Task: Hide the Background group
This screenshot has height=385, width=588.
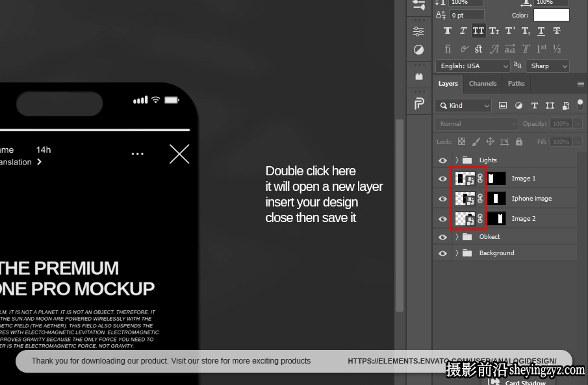Action: [442, 253]
